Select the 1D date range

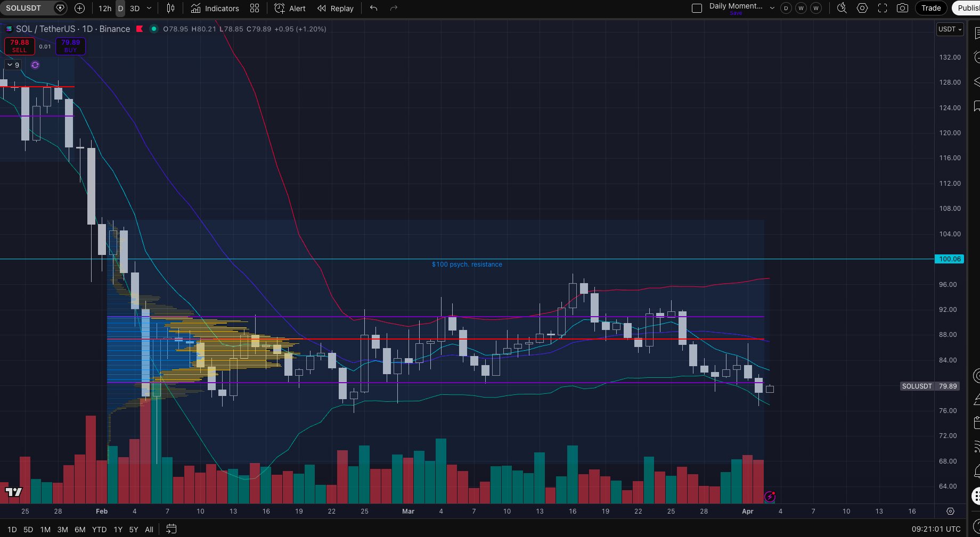(x=12, y=530)
